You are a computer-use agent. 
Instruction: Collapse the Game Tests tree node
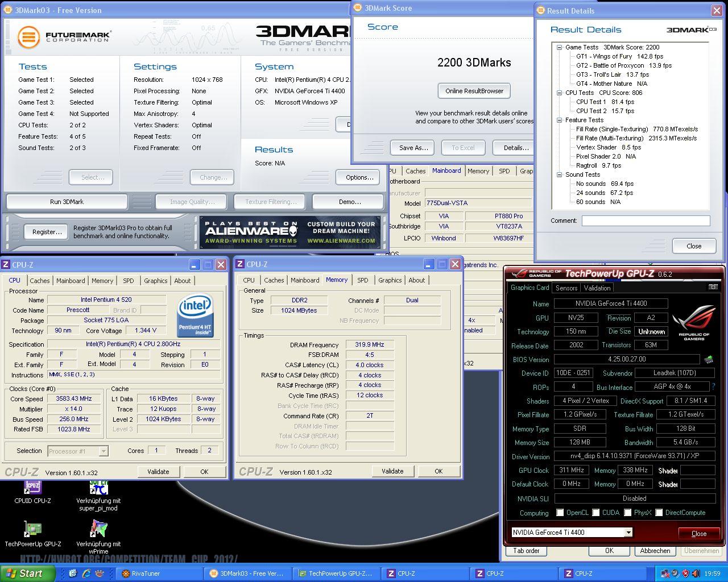pos(559,47)
